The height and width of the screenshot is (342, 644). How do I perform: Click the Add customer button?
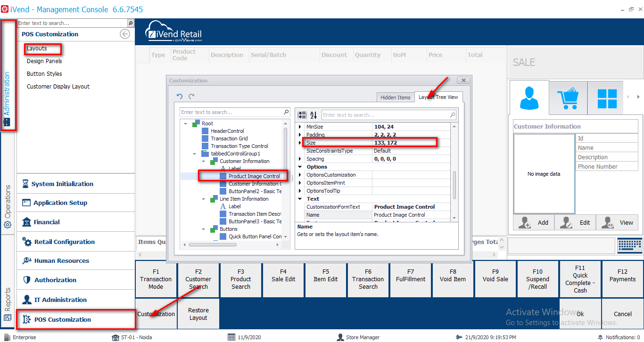point(534,223)
